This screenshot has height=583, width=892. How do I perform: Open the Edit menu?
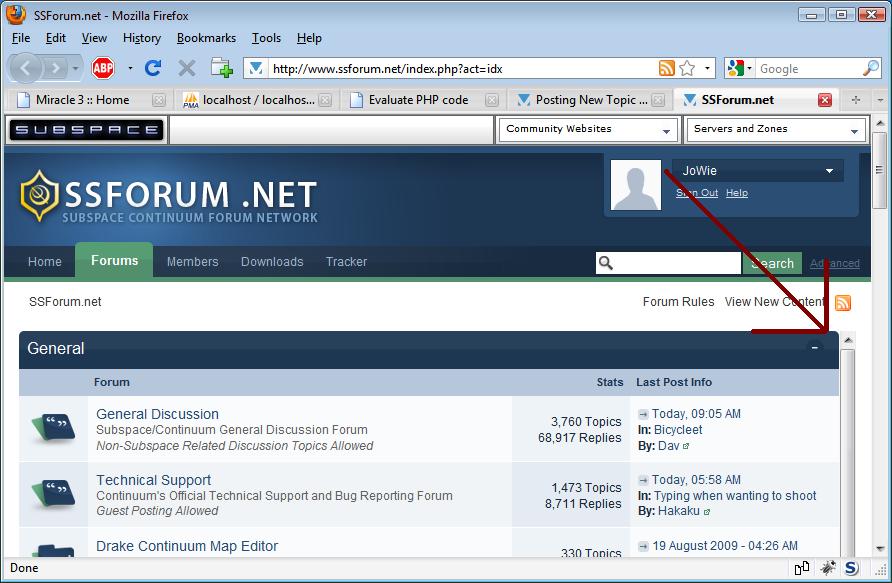click(56, 38)
